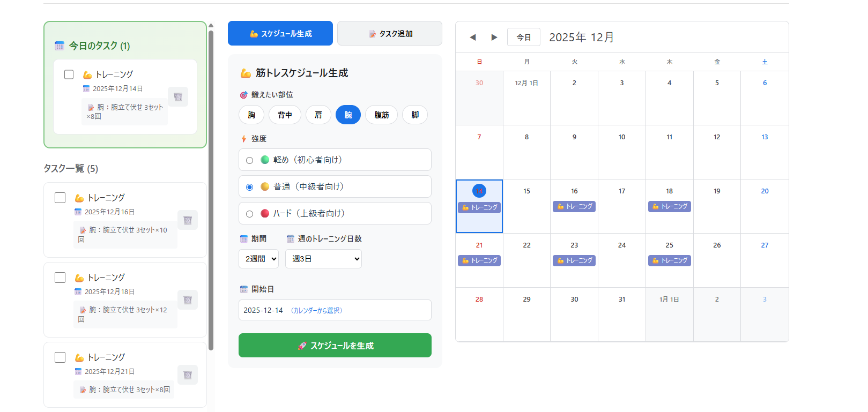
Task: Open the 2週間 period dropdown
Action: point(258,259)
